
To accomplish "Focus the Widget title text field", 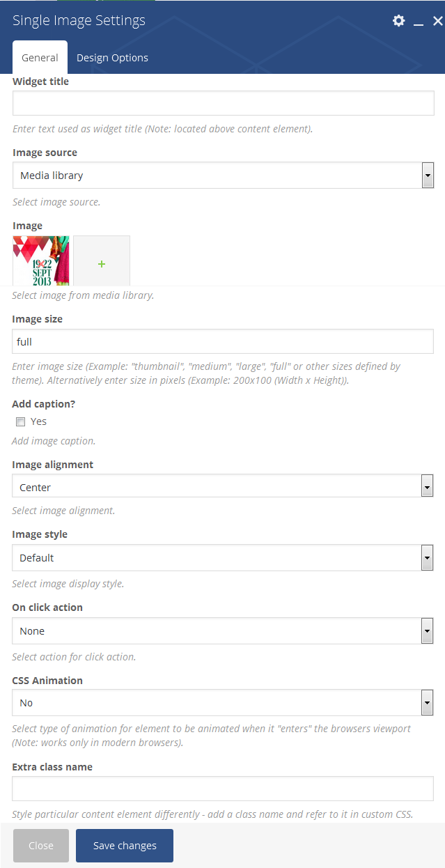I will [224, 103].
